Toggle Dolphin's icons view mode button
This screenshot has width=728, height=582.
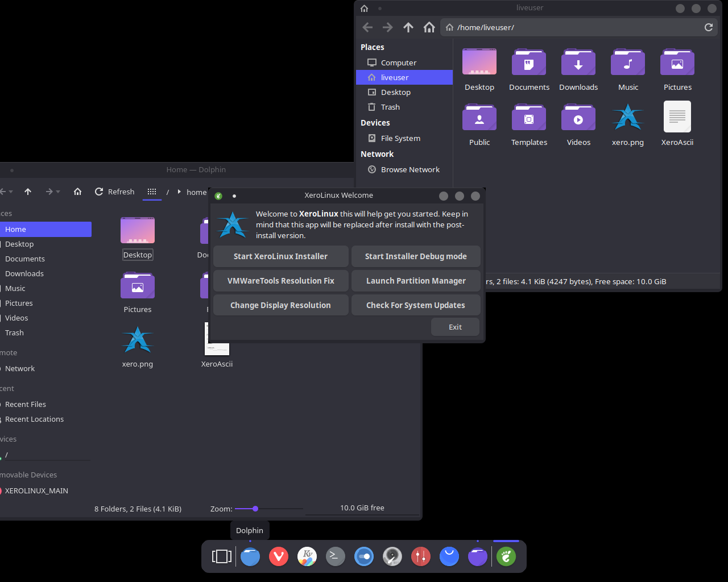pyautogui.click(x=152, y=192)
